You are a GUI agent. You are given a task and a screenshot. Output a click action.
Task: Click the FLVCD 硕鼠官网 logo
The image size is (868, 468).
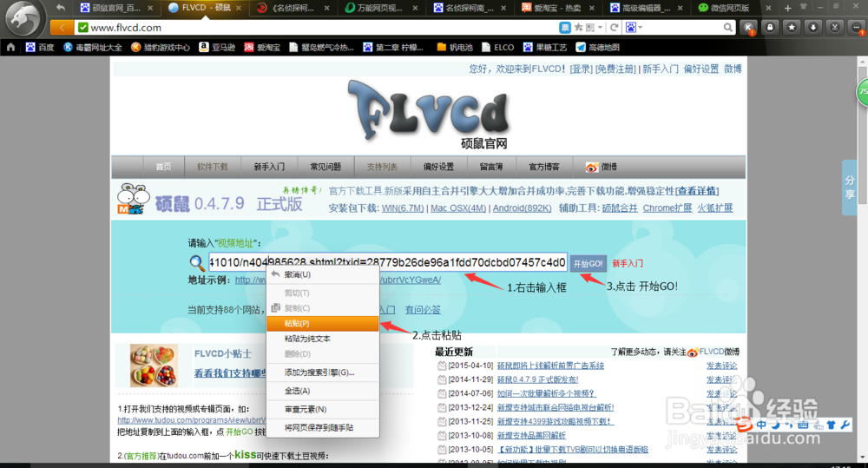pos(428,115)
